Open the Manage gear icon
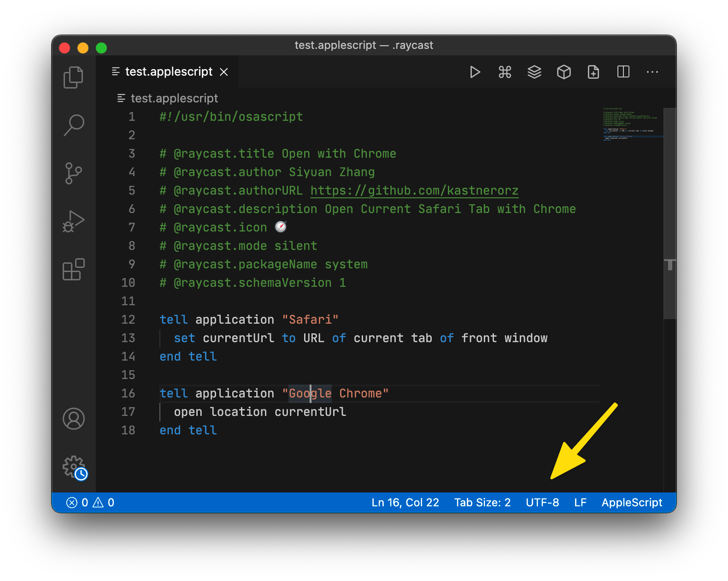 75,468
